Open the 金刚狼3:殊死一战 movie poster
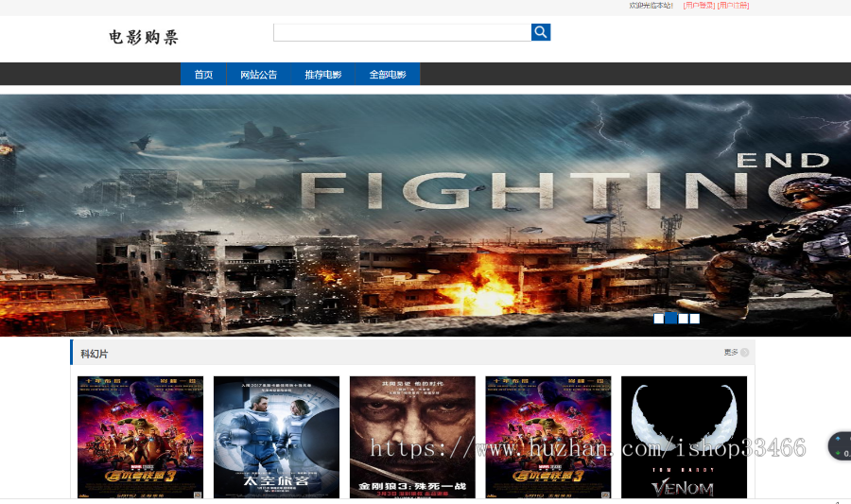 412,437
